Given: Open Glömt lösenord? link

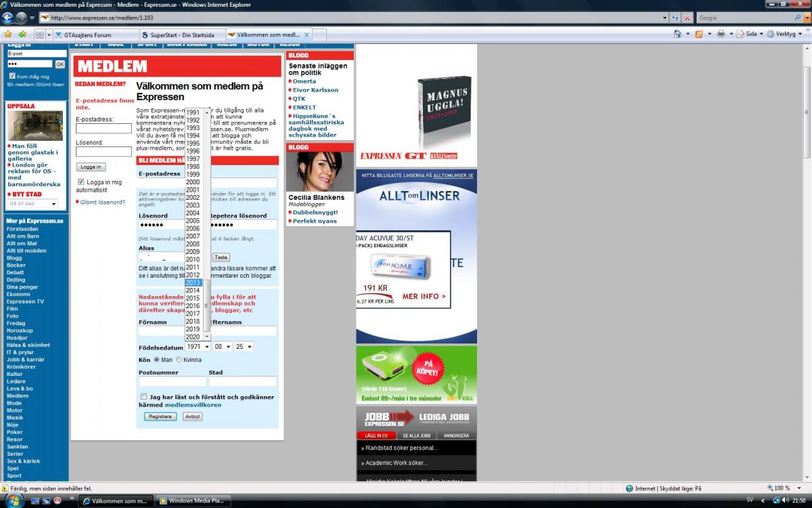Looking at the screenshot, I should (x=103, y=202).
